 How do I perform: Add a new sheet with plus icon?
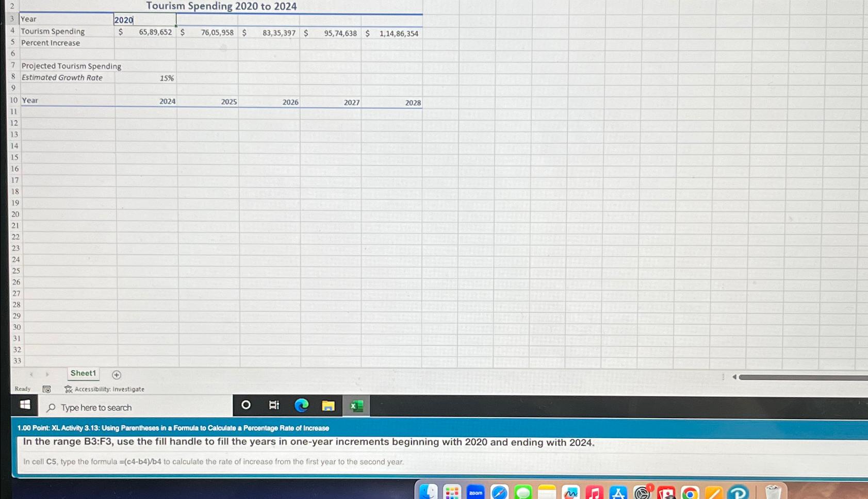117,375
